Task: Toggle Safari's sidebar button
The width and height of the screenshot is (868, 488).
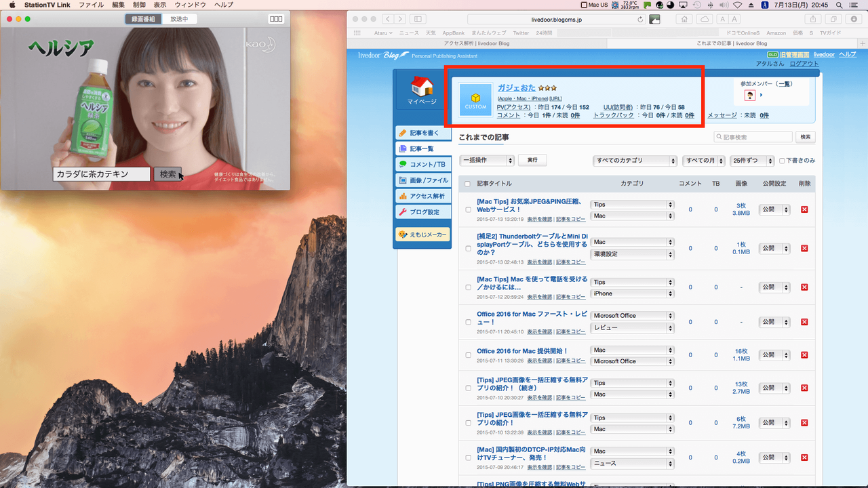Action: (x=418, y=19)
